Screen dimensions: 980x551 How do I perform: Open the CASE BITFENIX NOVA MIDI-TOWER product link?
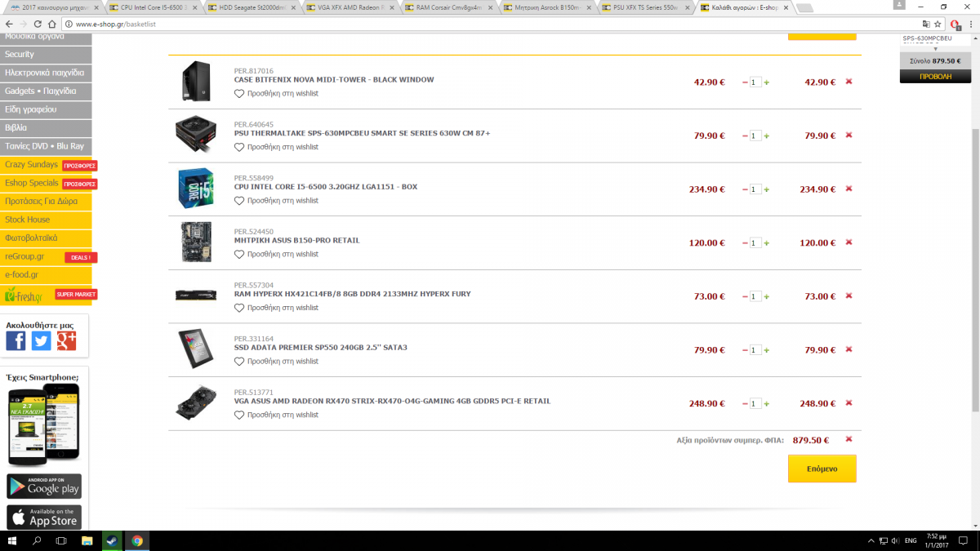point(334,80)
